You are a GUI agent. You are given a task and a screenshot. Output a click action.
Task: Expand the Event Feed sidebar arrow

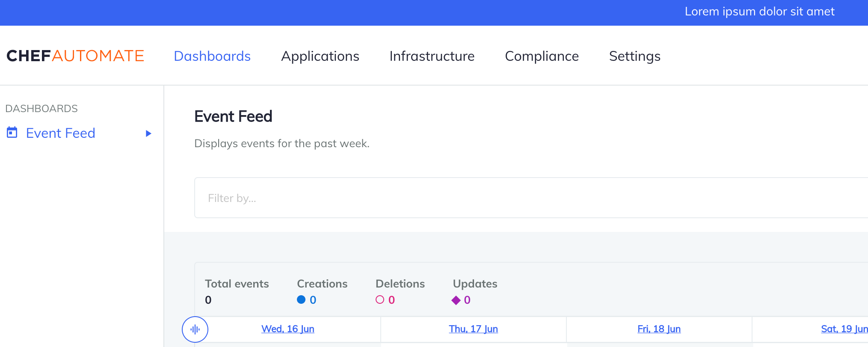pos(148,133)
